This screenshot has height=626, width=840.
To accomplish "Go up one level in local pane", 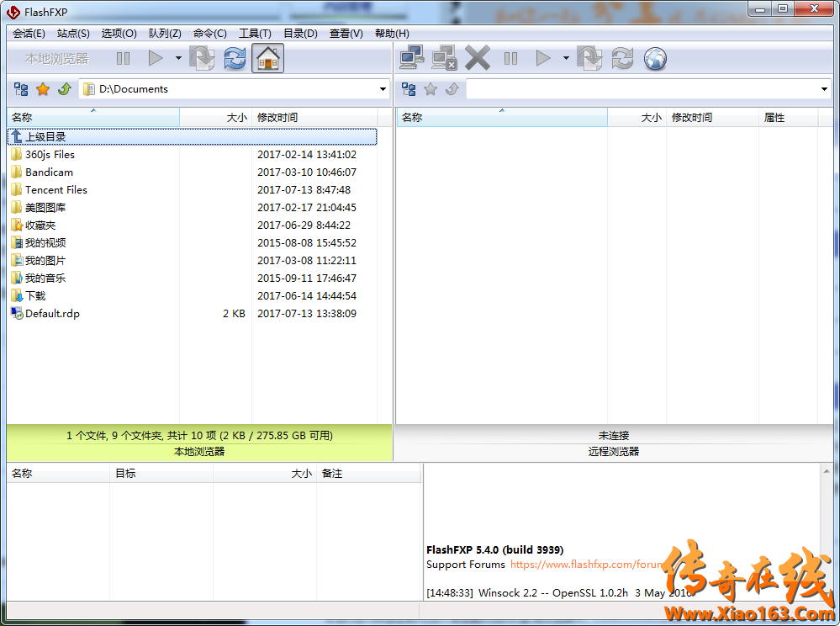I will (65, 89).
